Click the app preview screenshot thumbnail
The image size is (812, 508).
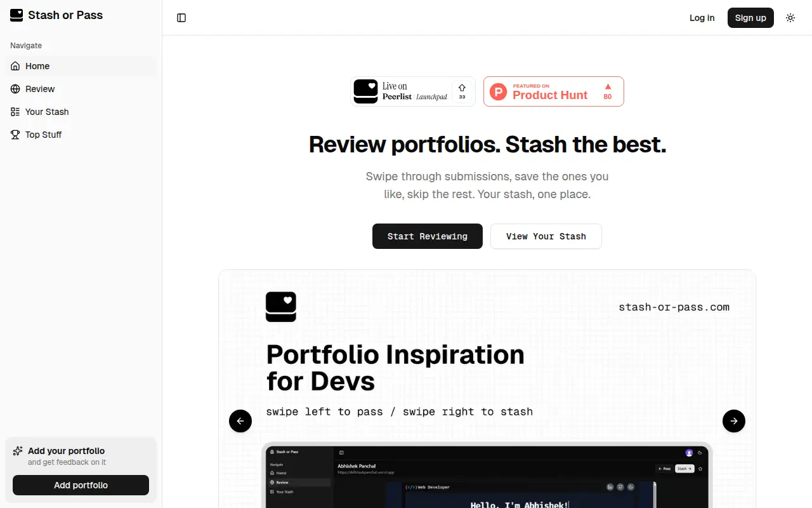487,475
